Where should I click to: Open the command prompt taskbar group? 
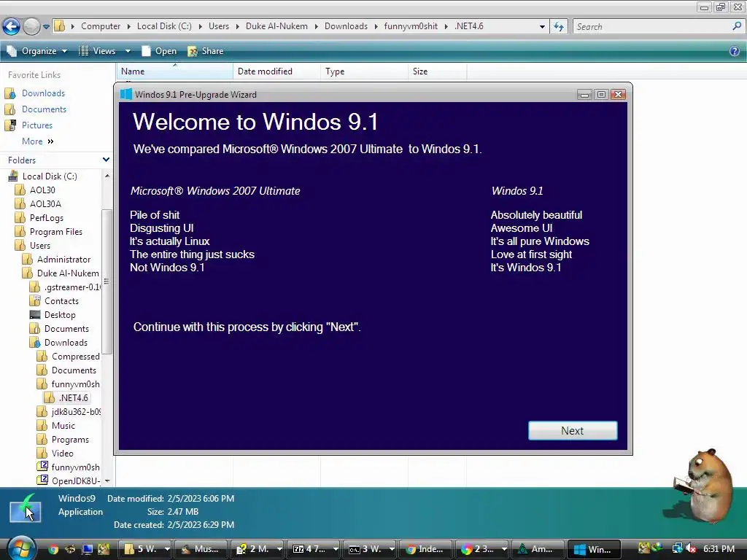371,549
